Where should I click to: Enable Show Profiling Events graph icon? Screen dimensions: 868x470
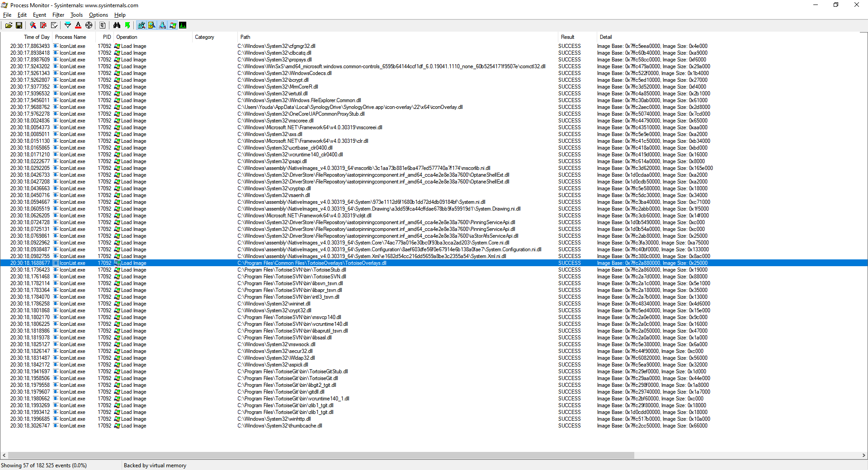(183, 25)
